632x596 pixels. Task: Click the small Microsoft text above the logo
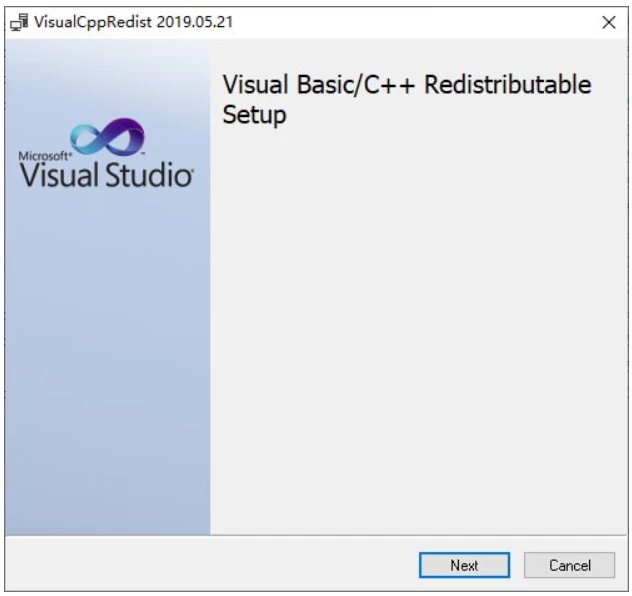pyautogui.click(x=44, y=156)
